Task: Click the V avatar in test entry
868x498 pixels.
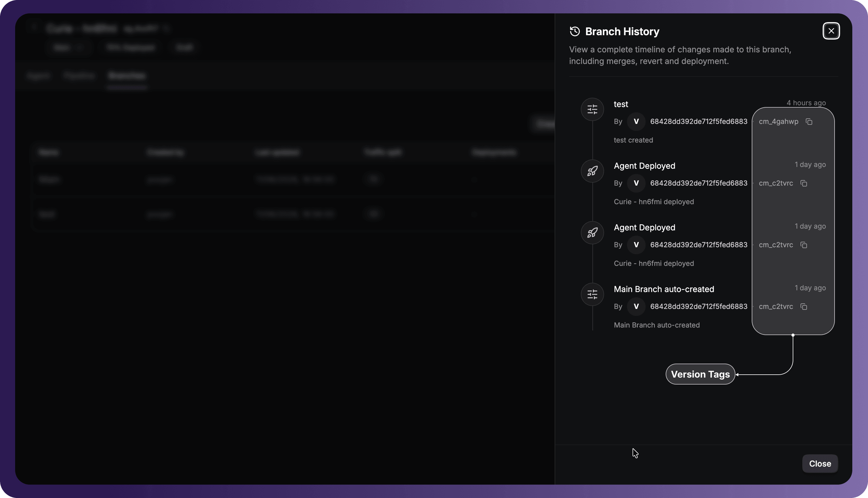Action: pyautogui.click(x=636, y=121)
